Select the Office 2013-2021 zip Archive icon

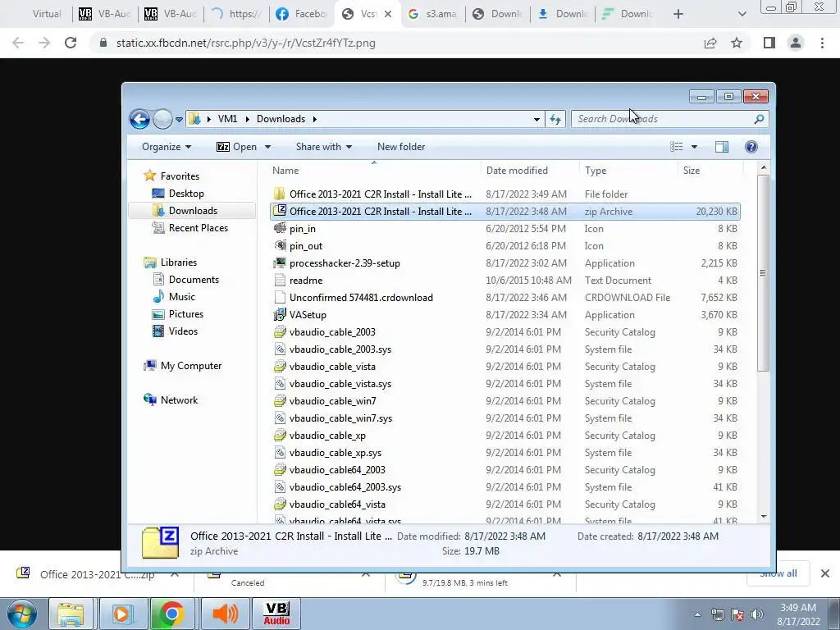click(279, 211)
